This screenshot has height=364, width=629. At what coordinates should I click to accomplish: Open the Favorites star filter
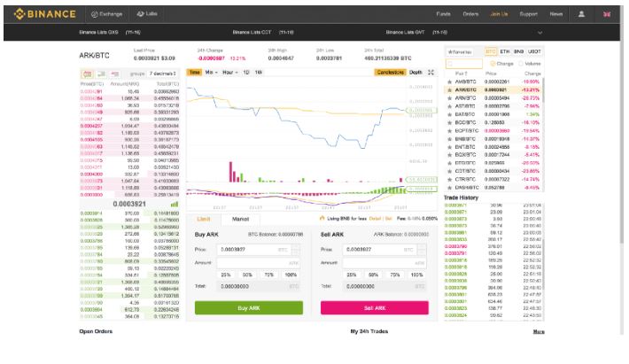tap(460, 51)
